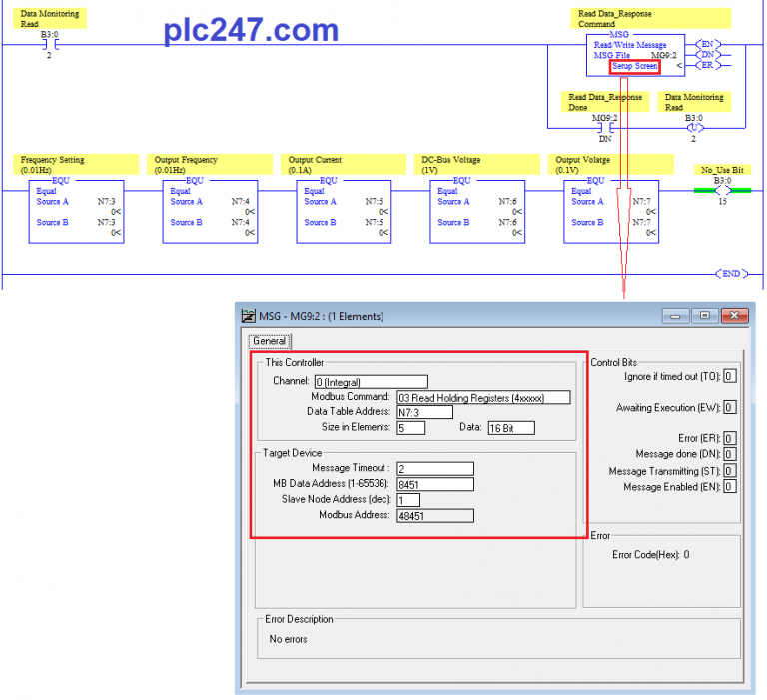Open the Data 16 Bit field
This screenshot has height=700, width=767.
[x=511, y=428]
